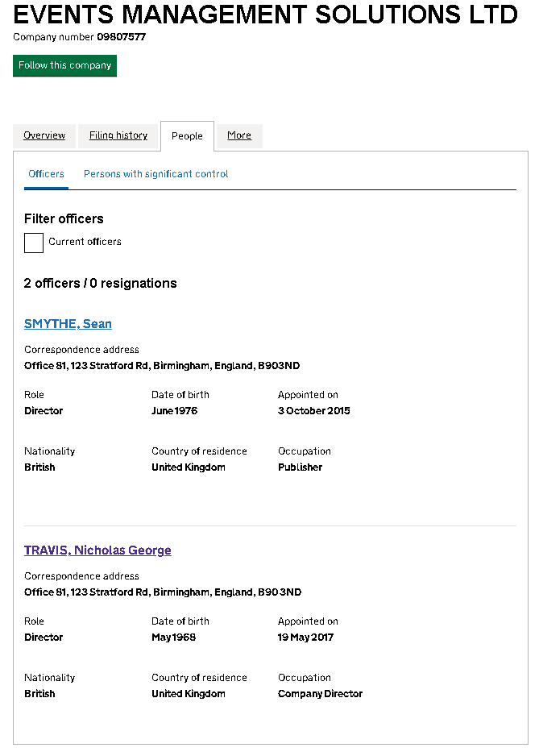The height and width of the screenshot is (756, 539).
Task: Switch to the Filing history tab
Action: point(118,135)
